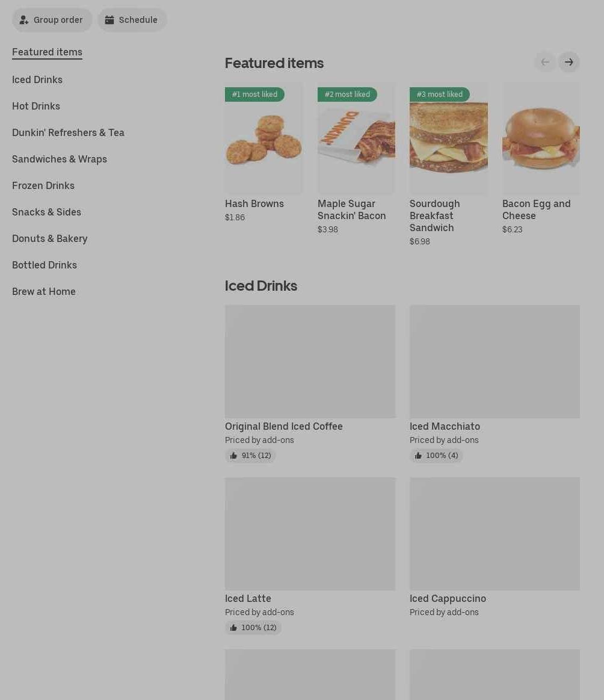Choose Frozen Drinks in the sidebar
The height and width of the screenshot is (700, 604).
click(x=43, y=185)
